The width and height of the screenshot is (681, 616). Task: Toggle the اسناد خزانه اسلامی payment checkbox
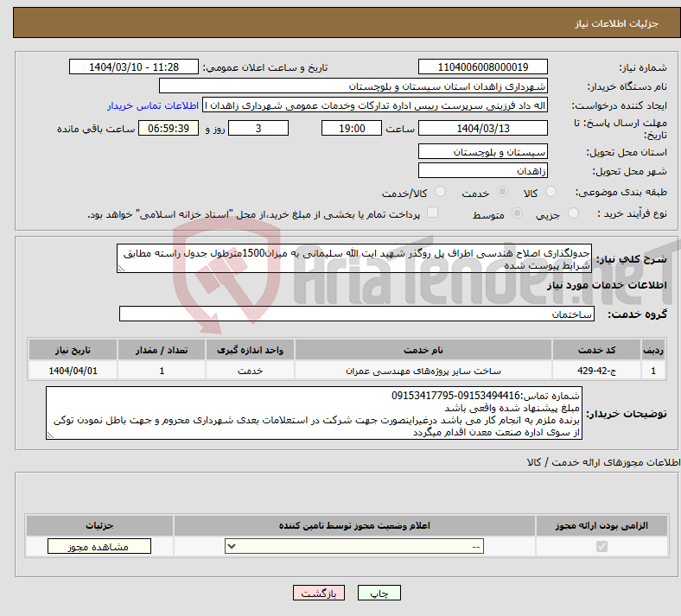tap(433, 213)
